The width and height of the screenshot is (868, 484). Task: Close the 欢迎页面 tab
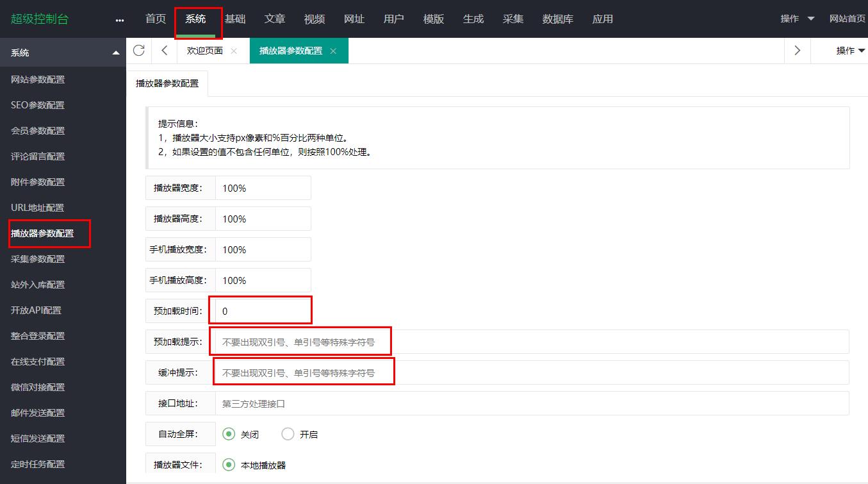(x=234, y=51)
